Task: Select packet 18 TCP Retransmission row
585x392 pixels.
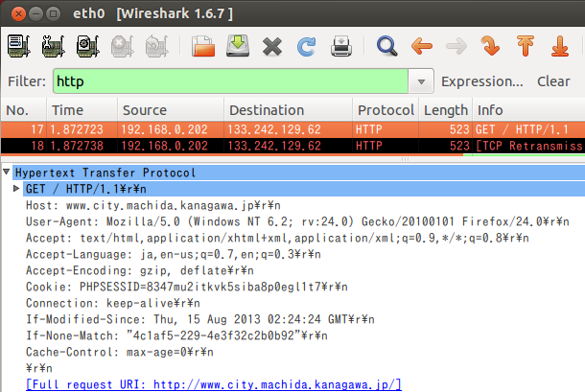Action: click(x=292, y=146)
